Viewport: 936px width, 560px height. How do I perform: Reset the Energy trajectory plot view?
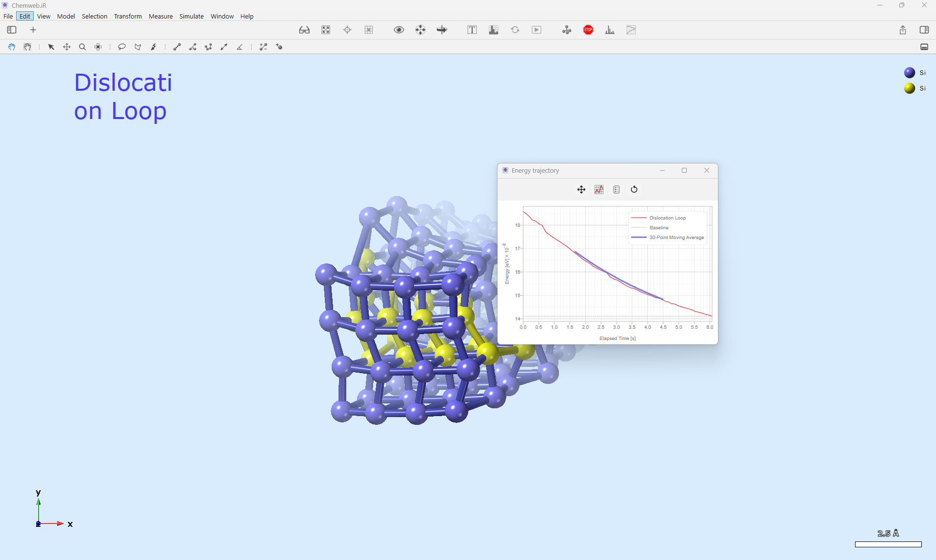point(634,189)
